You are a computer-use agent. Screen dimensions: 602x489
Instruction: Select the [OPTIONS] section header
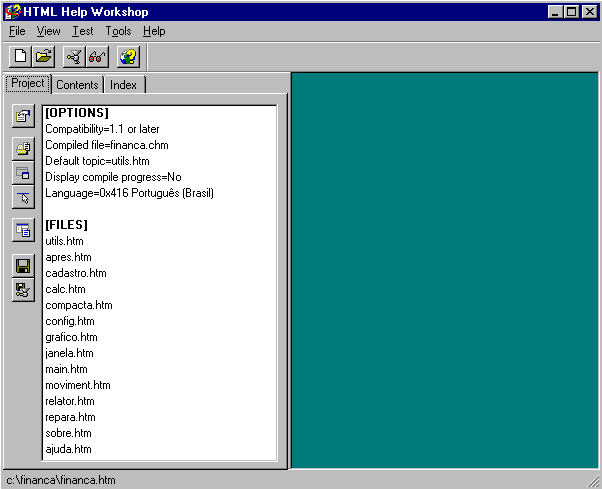(77, 112)
